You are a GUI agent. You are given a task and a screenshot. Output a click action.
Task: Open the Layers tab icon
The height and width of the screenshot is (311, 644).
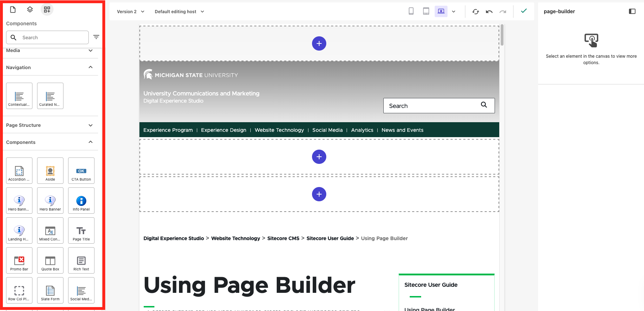pyautogui.click(x=30, y=10)
